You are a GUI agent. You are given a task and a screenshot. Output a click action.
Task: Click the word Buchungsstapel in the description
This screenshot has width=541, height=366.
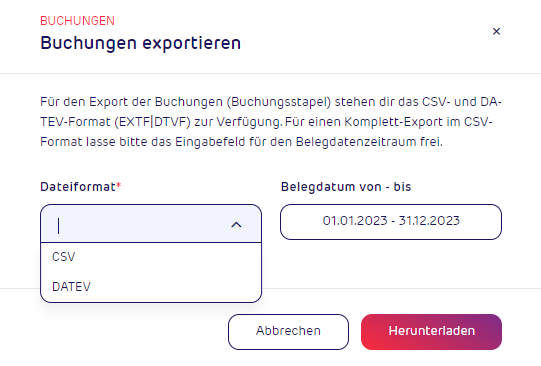[279, 102]
